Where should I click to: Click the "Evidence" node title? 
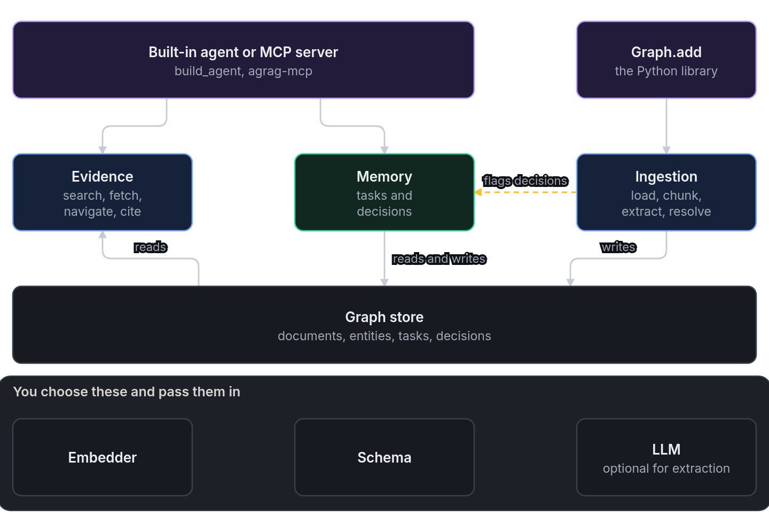click(102, 176)
